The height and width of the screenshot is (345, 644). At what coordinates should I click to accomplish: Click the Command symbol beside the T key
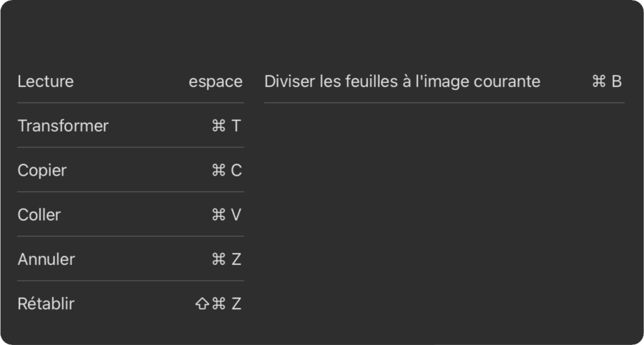[x=218, y=126]
